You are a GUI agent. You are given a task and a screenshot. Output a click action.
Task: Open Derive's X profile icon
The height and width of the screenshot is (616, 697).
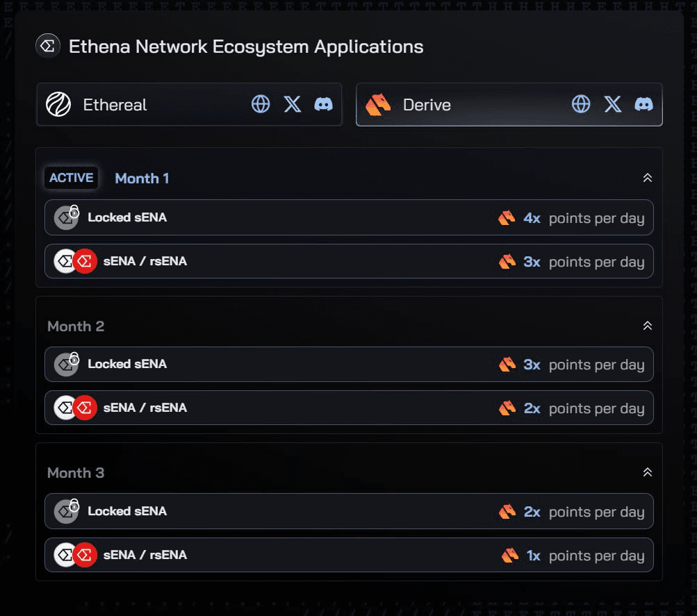tap(613, 104)
